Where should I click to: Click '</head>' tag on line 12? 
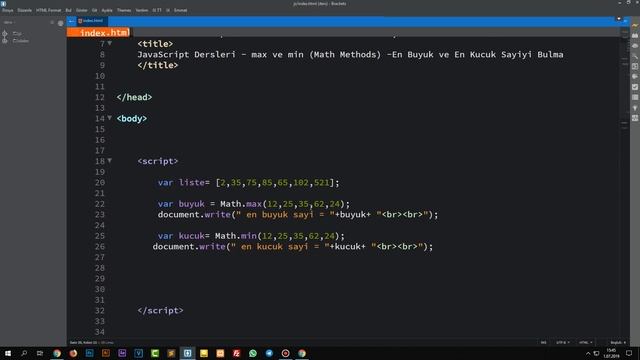134,97
